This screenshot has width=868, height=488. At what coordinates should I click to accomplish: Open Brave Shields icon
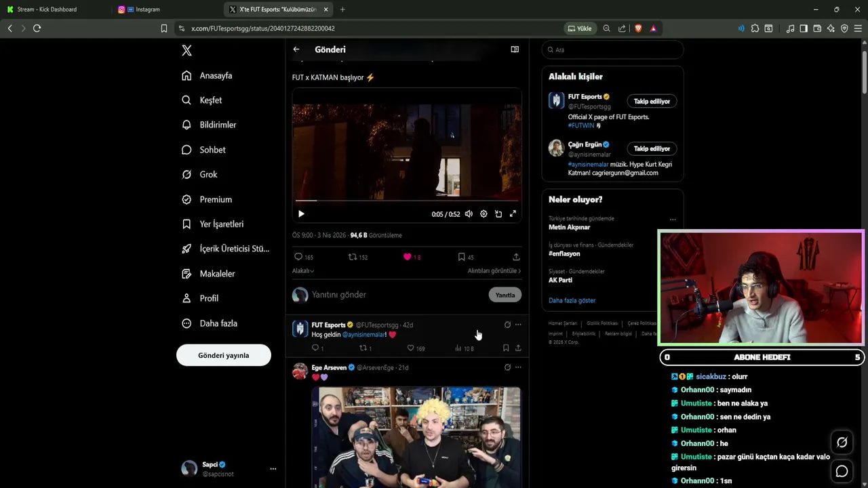[x=637, y=28]
